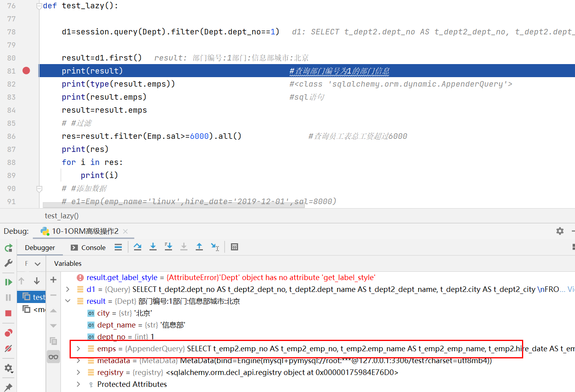Stop the debug session red square
The width and height of the screenshot is (575, 392).
8,313
